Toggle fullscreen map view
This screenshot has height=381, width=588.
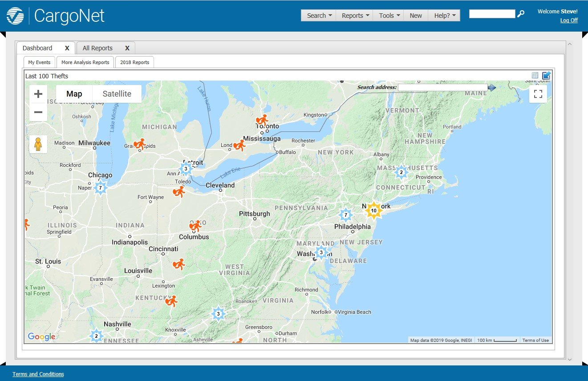538,94
